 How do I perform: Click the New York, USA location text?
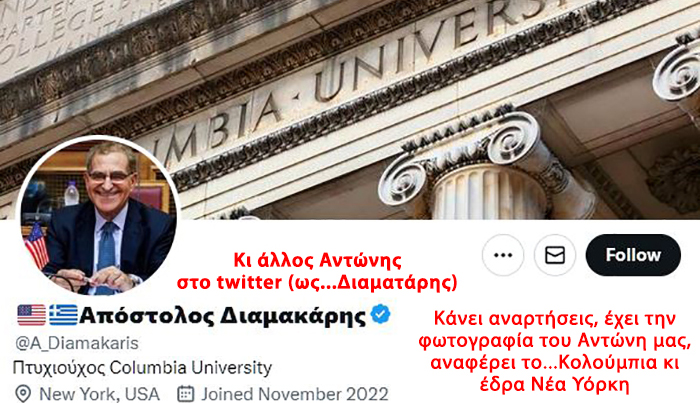click(x=99, y=394)
